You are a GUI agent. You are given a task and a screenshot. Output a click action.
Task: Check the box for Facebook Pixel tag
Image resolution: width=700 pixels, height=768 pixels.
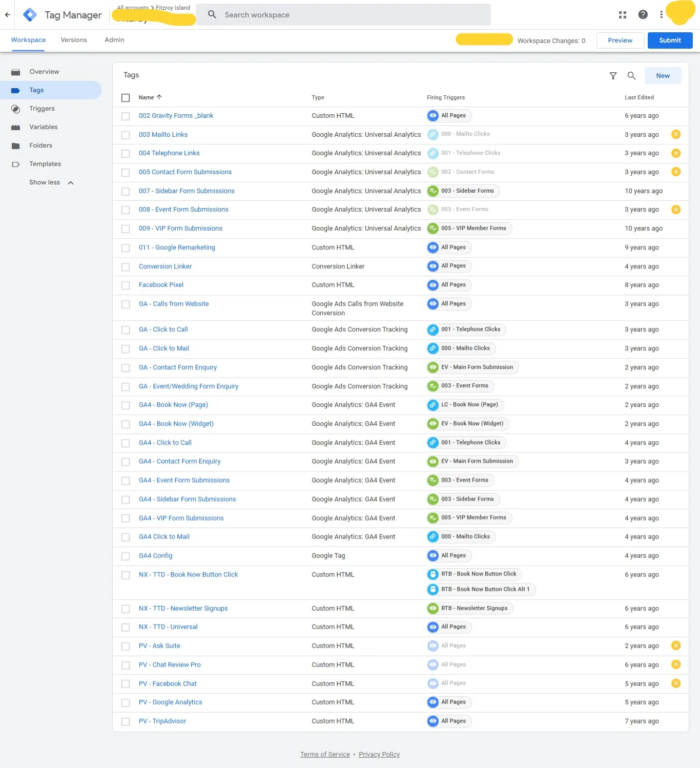pyautogui.click(x=126, y=285)
